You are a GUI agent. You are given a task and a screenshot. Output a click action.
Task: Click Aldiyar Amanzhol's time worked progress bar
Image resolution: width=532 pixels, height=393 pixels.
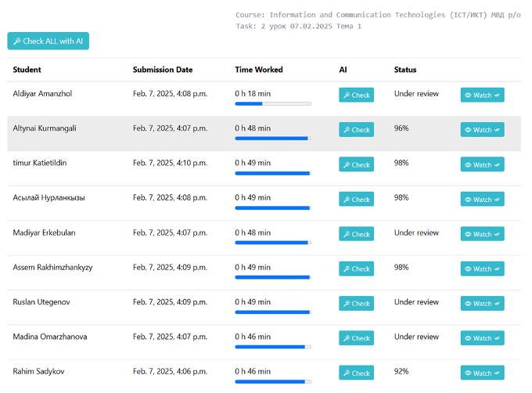(x=273, y=104)
